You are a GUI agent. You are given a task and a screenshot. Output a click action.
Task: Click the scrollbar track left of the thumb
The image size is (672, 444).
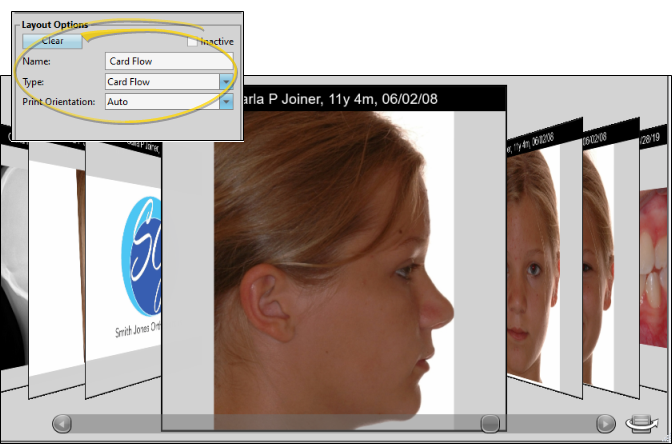(x=270, y=423)
